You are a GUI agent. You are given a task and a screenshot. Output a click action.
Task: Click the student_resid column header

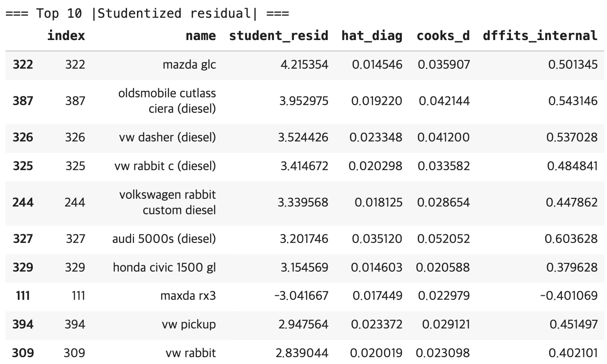click(x=278, y=36)
